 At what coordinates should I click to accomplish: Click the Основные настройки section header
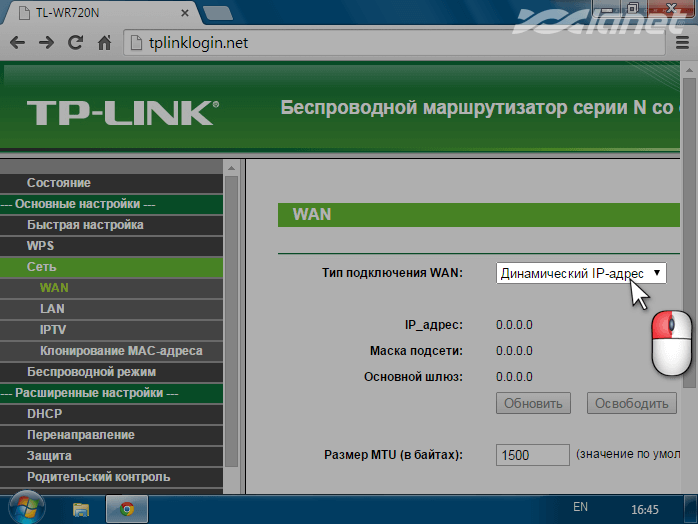pos(111,204)
